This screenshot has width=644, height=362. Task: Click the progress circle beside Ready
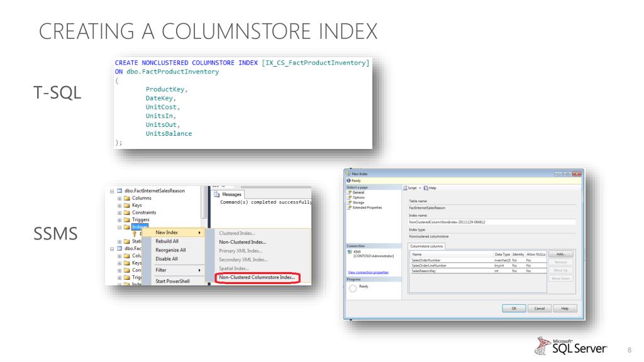click(x=352, y=288)
